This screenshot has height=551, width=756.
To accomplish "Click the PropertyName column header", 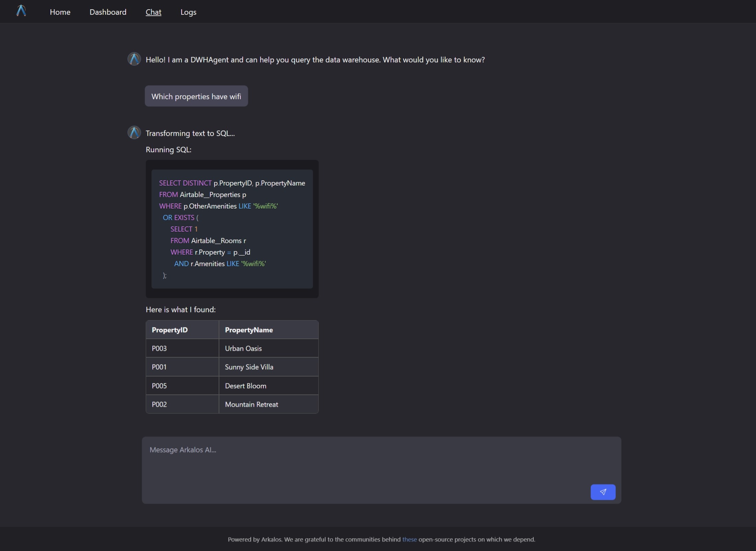I will point(248,330).
